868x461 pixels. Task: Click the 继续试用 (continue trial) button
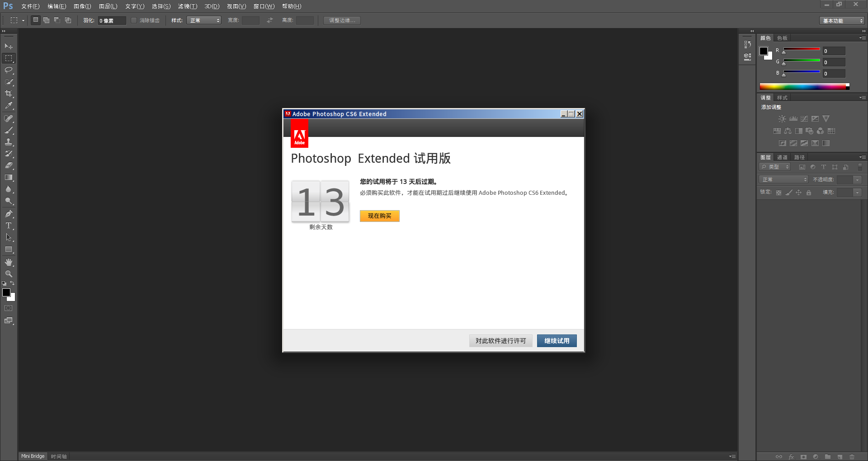click(x=557, y=341)
